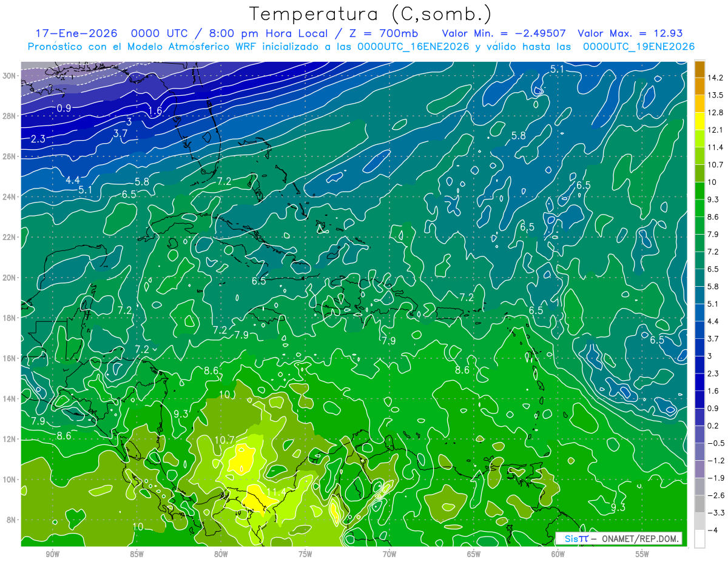Click the 14N latitude axis label
This screenshot has width=728, height=562.
pyautogui.click(x=10, y=398)
